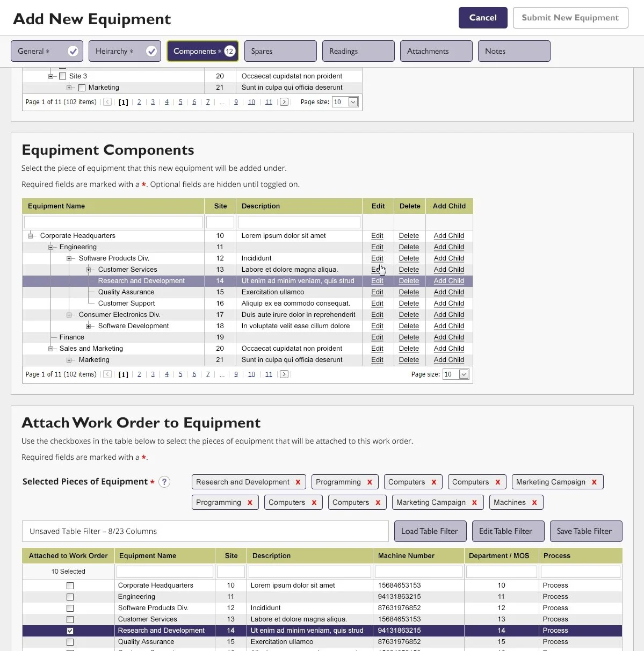This screenshot has height=651, width=644.
Task: Go to next page in Equipment Components pager
Action: (284, 374)
